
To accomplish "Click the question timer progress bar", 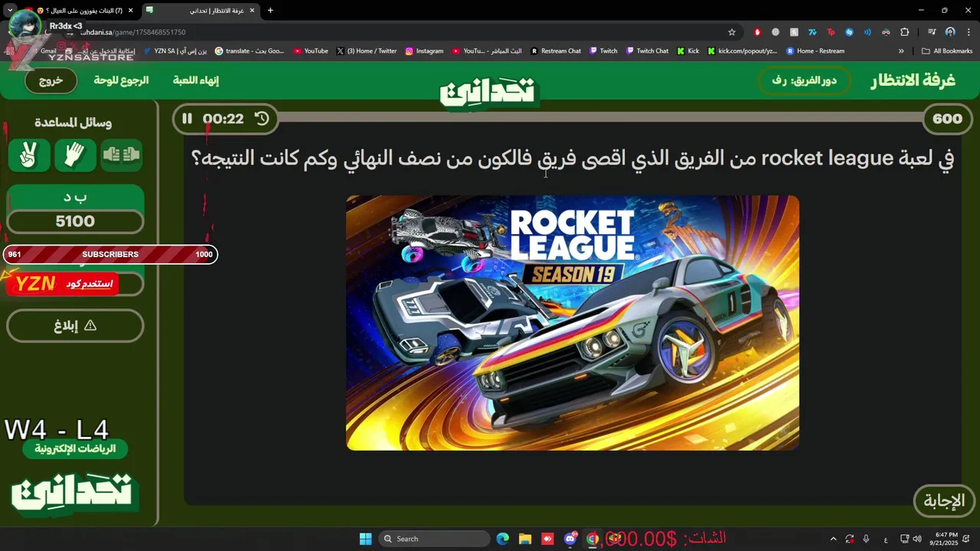I will tap(601, 118).
